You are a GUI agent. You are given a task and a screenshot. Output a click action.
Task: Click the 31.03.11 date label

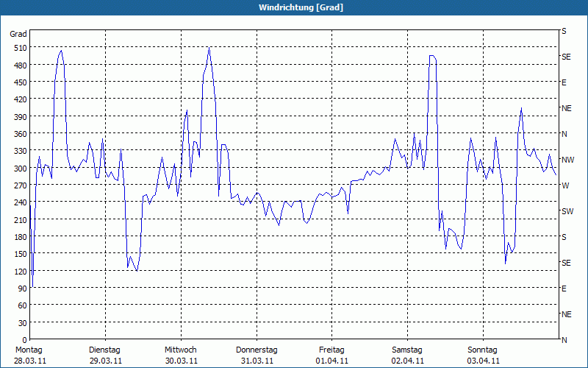[x=257, y=361]
